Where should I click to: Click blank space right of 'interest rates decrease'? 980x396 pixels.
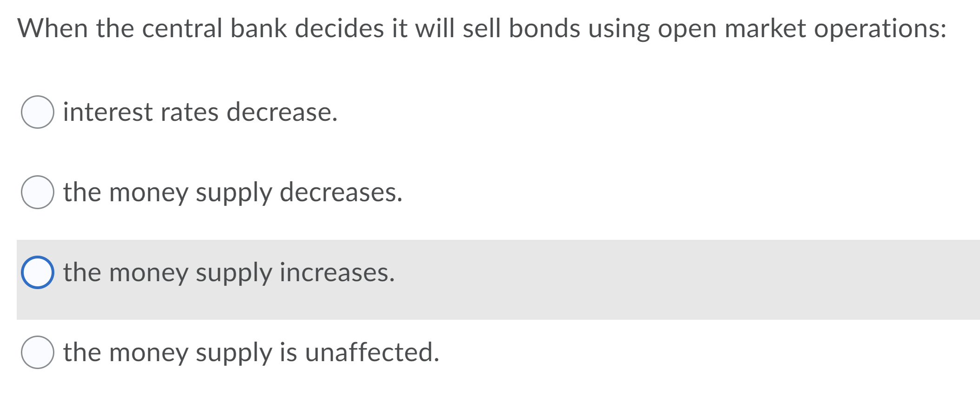pos(651,112)
